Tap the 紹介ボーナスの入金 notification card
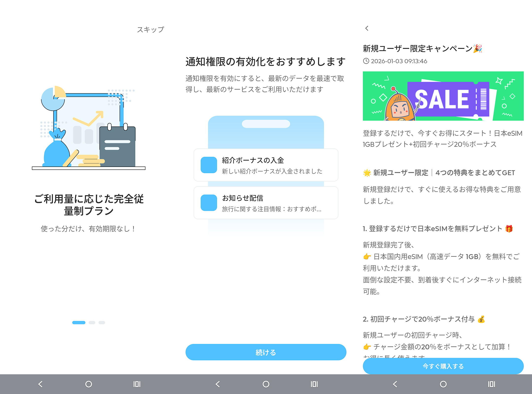This screenshot has height=394, width=532. (x=266, y=165)
